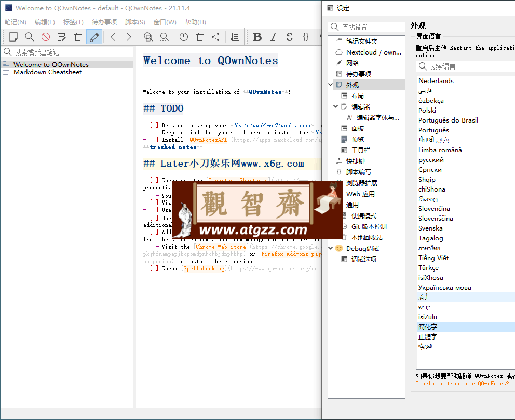This screenshot has width=515, height=420.
Task: Open the 标签(T) menu
Action: 73,22
